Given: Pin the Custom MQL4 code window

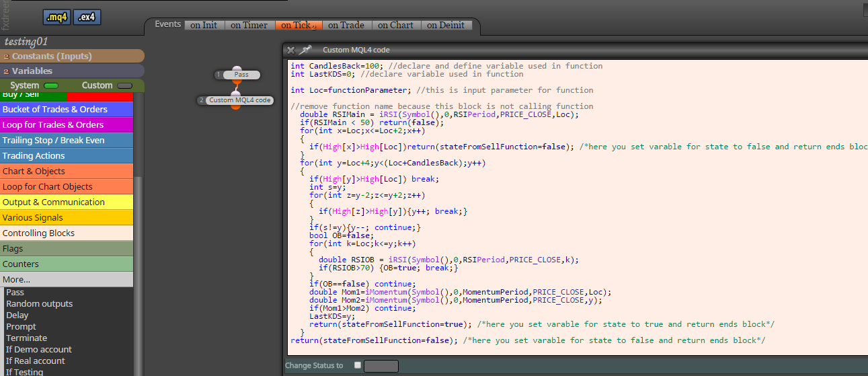Looking at the screenshot, I should pos(306,50).
